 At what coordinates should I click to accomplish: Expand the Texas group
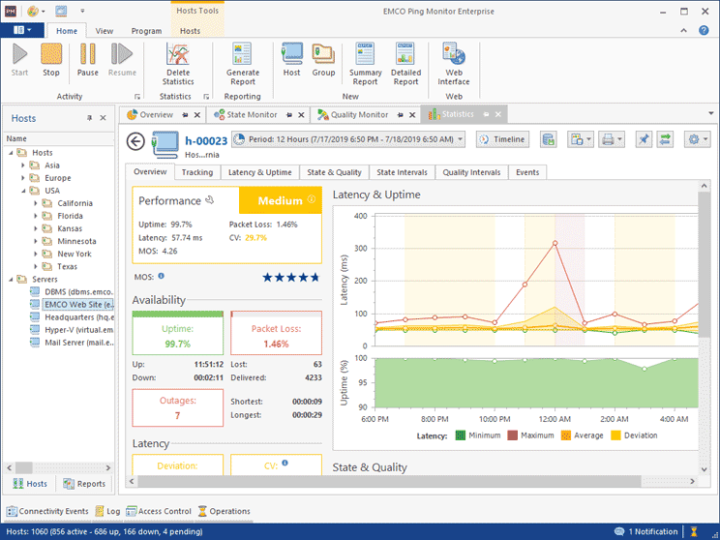[35, 266]
